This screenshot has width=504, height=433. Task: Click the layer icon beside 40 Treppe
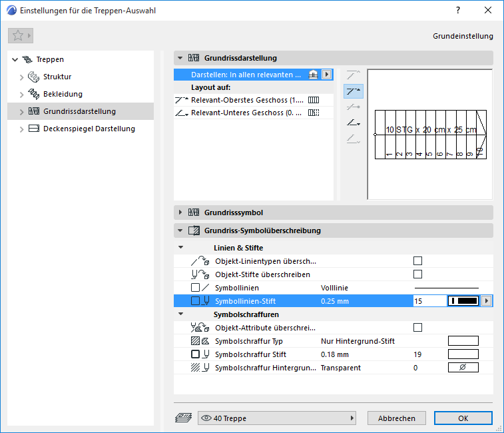coord(183,418)
